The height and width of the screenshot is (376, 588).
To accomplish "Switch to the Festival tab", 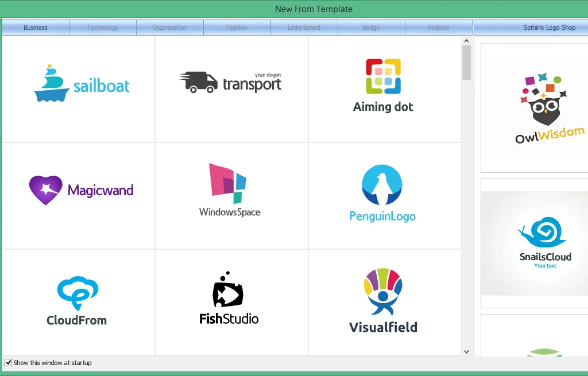I will coord(438,28).
